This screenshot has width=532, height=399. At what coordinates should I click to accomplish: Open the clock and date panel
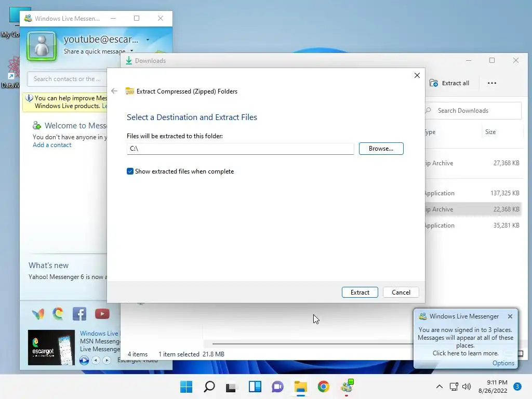[493, 387]
